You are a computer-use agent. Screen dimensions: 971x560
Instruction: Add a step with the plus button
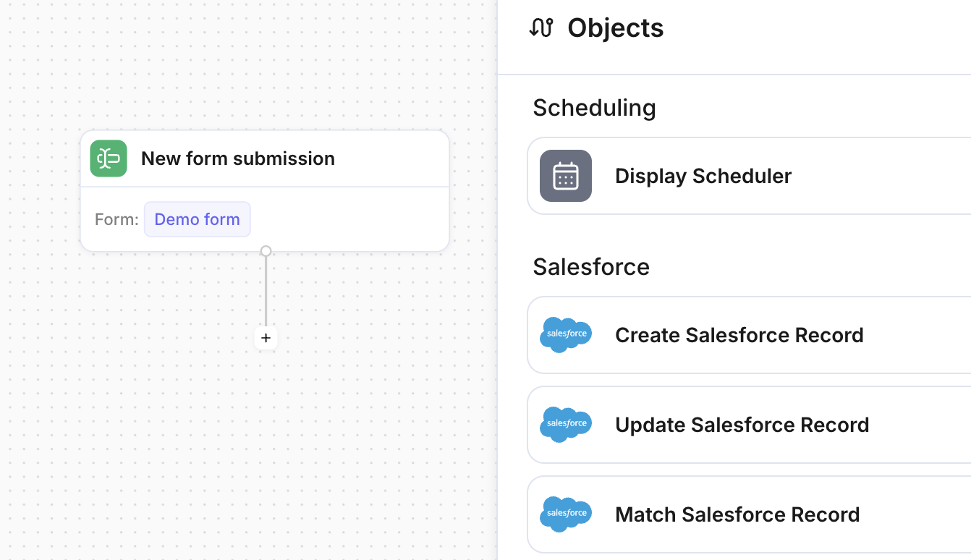266,338
